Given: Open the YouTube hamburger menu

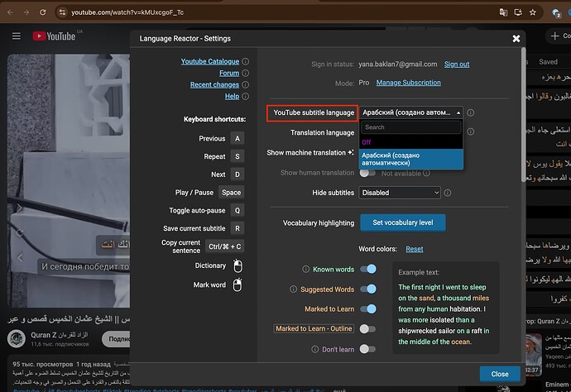Looking at the screenshot, I should click(17, 36).
